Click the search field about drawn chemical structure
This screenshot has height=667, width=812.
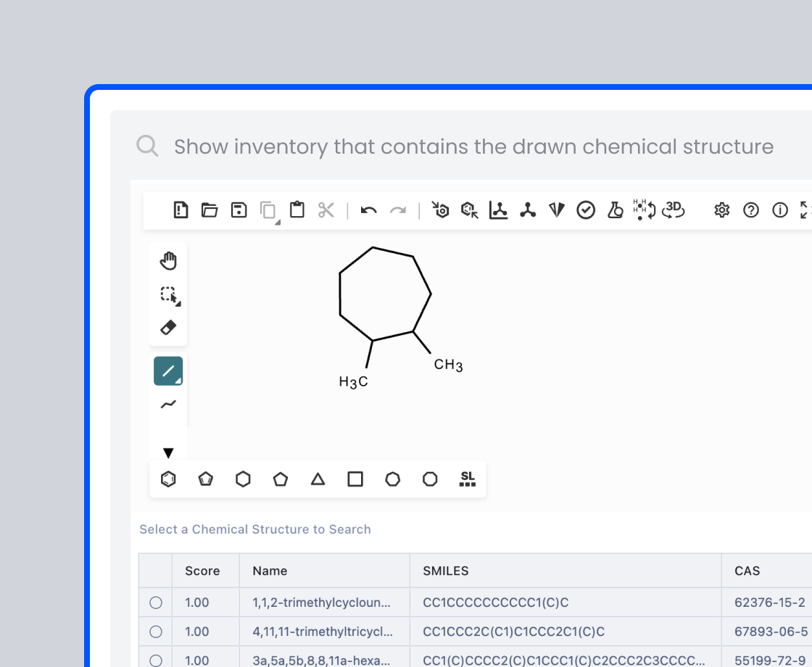473,146
